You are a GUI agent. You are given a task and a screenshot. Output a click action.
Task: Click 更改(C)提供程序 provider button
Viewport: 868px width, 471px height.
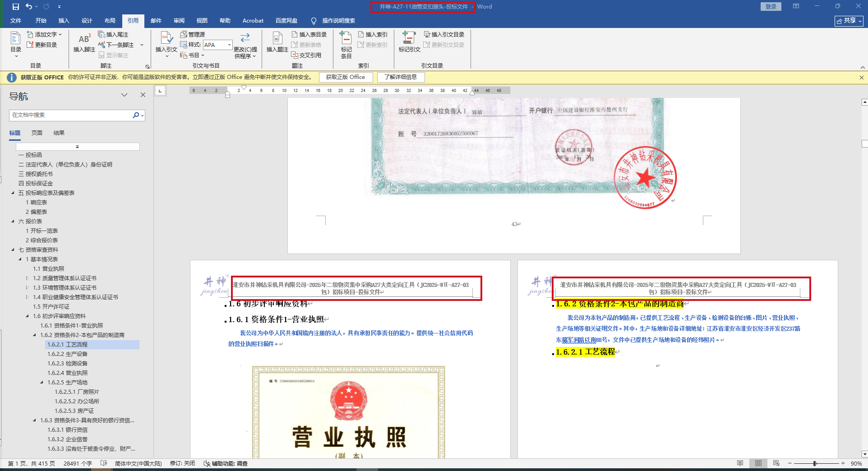245,45
